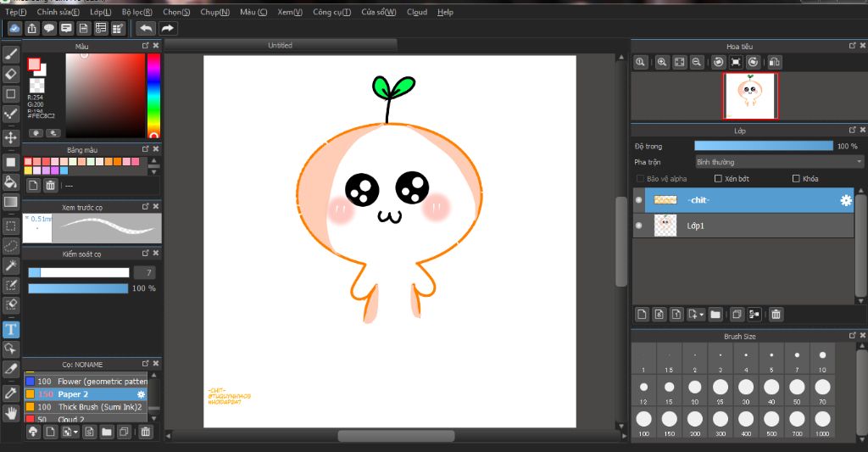Screen dimensions: 868x452
Task: Adjust the Độ trong opacity slider
Action: (x=764, y=146)
